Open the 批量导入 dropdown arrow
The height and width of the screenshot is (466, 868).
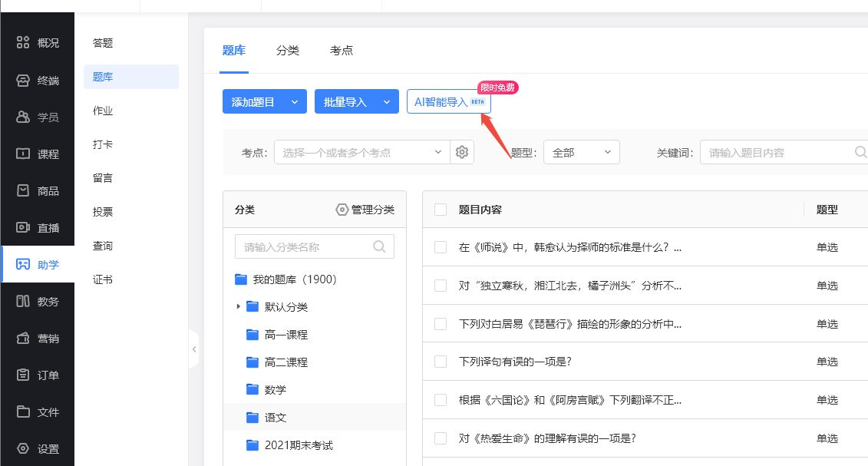tap(387, 102)
